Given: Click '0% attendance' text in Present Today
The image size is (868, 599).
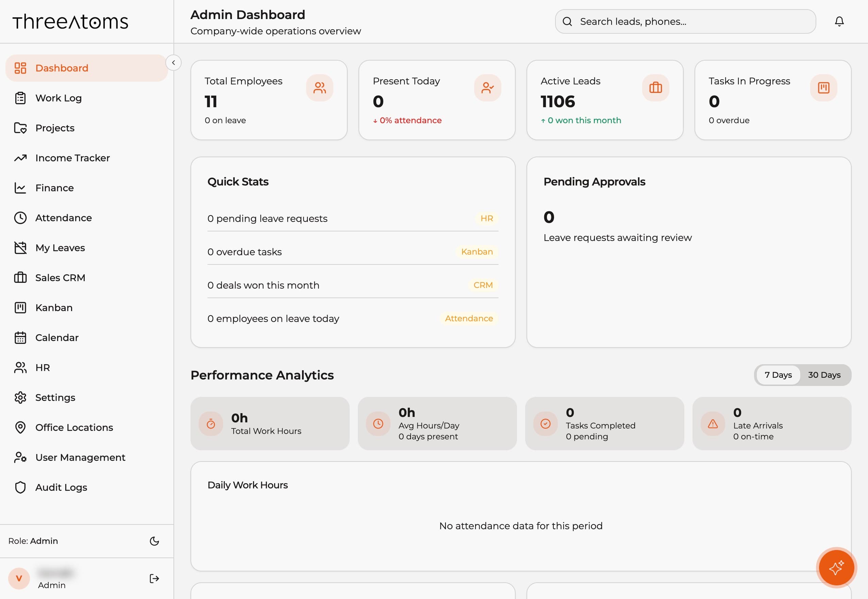Looking at the screenshot, I should tap(411, 120).
